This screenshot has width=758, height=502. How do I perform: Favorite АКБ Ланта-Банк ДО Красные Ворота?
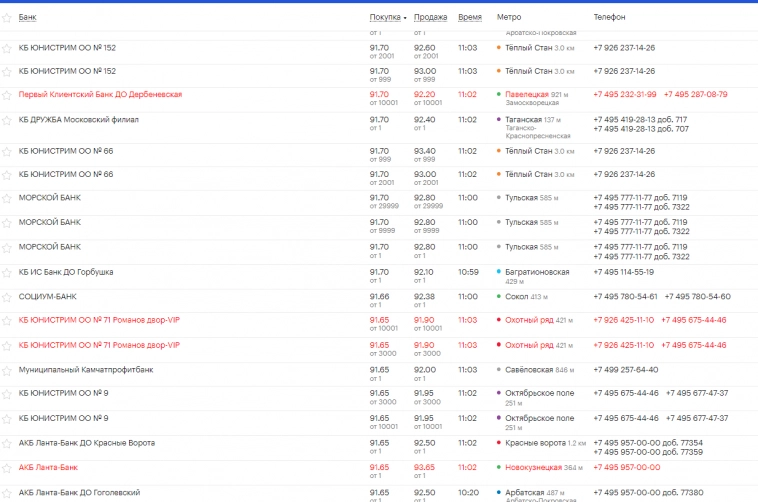(7, 443)
